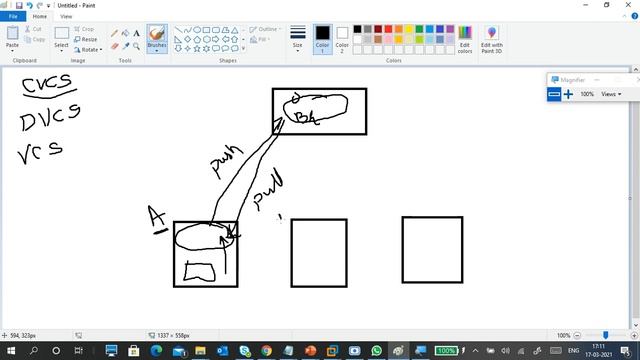Viewport: 640px width, 360px height.
Task: Open Edit with Paint 3D
Action: [x=492, y=39]
